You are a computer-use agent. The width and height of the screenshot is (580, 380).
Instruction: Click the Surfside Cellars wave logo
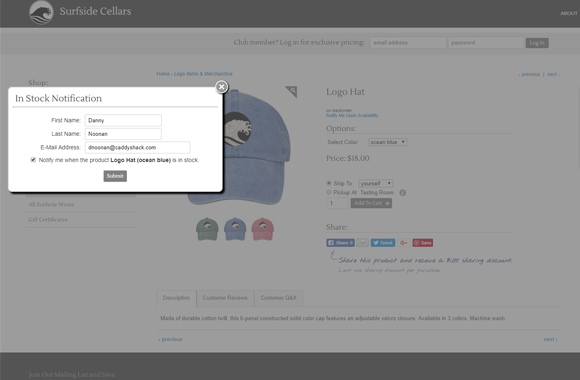pyautogui.click(x=41, y=13)
